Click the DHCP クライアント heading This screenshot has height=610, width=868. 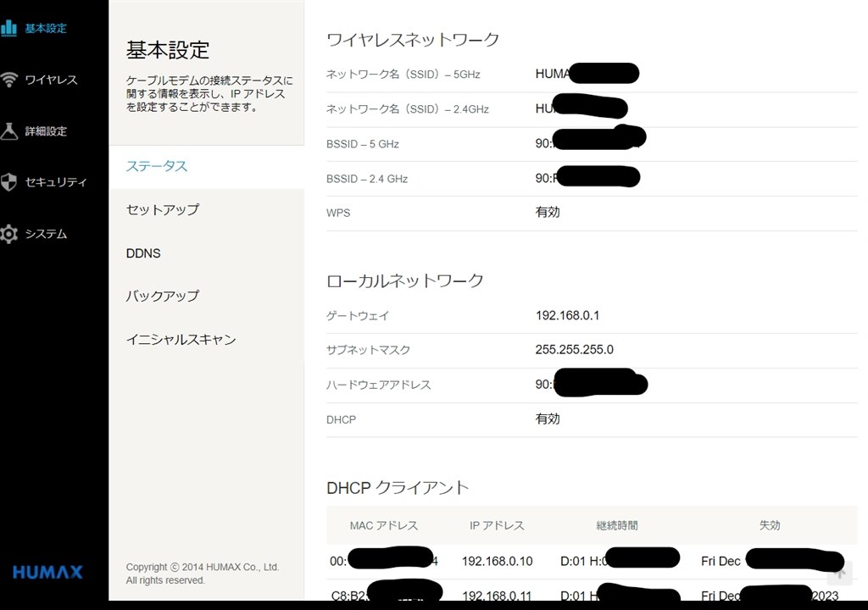pos(398,488)
